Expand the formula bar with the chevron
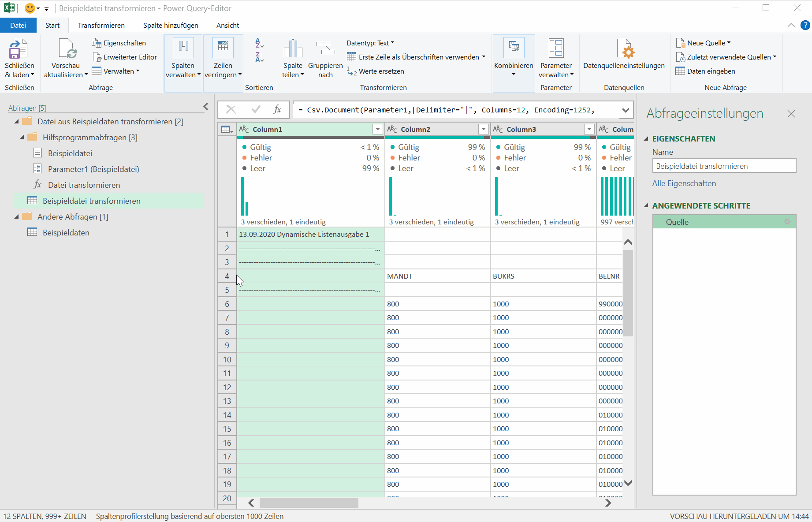Viewport: 812px width, 522px height. tap(625, 110)
